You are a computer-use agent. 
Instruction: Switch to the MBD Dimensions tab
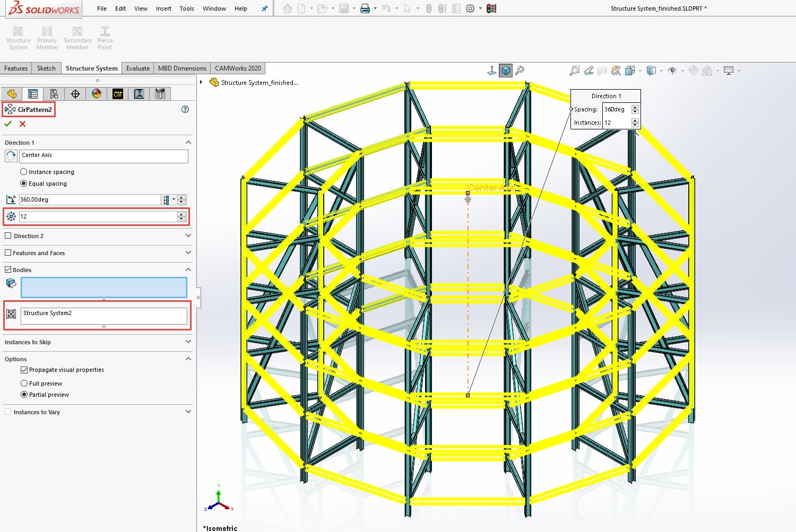point(182,68)
